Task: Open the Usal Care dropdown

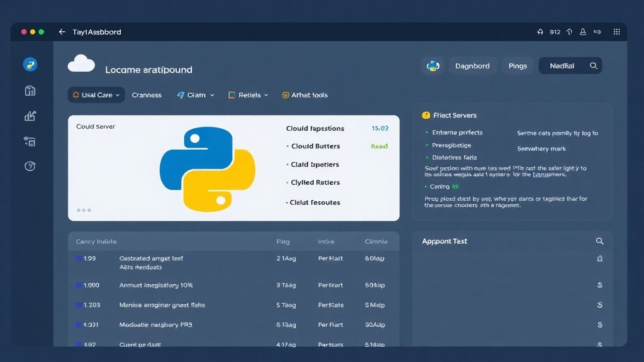Action: [96, 95]
